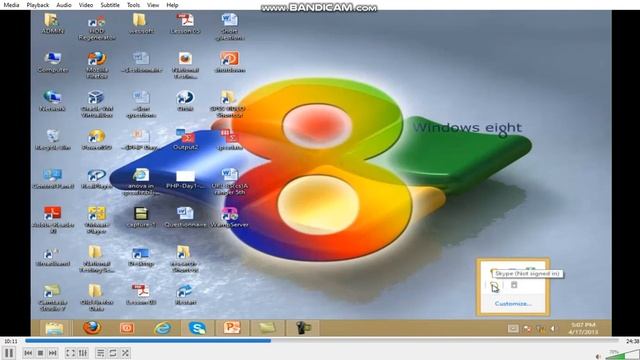Select the ADMIN folder desktop icon
This screenshot has width=640, height=360.
pyautogui.click(x=52, y=24)
